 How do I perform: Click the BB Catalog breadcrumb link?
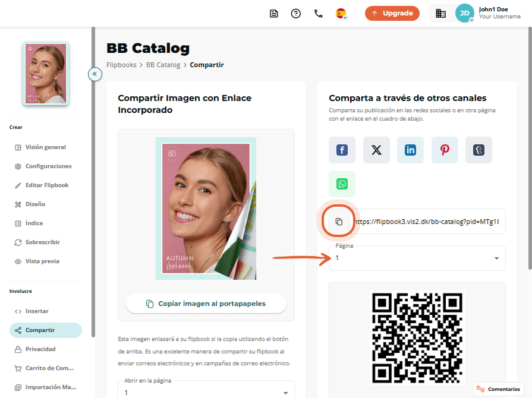pos(163,65)
